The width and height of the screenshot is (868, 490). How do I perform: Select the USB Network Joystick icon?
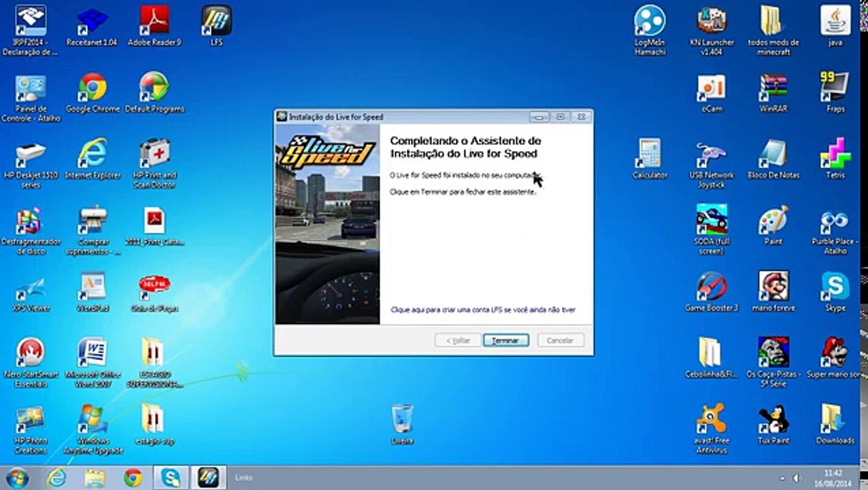pos(712,164)
